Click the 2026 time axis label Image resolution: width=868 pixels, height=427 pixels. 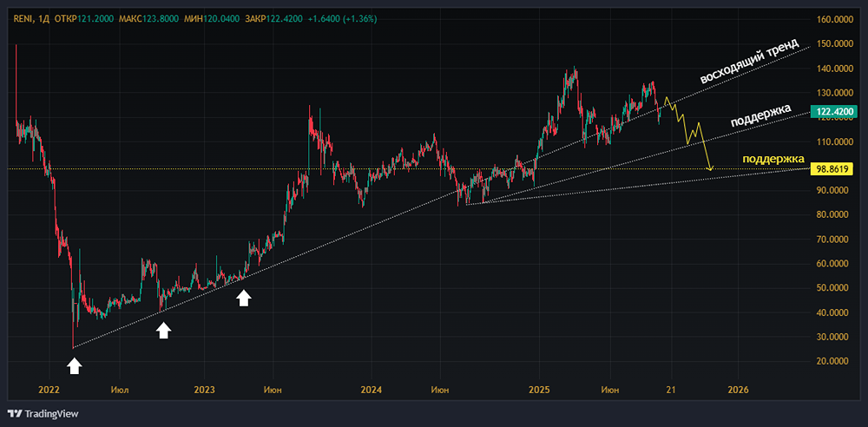[x=739, y=390]
